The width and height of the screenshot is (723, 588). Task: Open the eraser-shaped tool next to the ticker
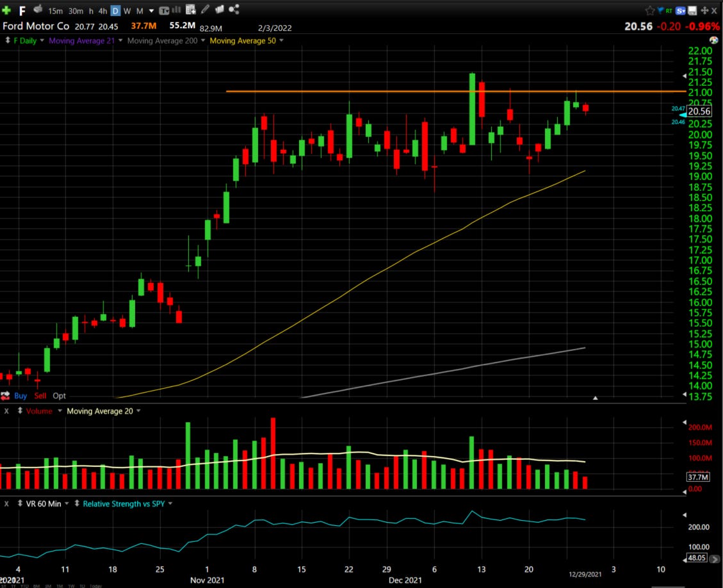click(x=38, y=9)
